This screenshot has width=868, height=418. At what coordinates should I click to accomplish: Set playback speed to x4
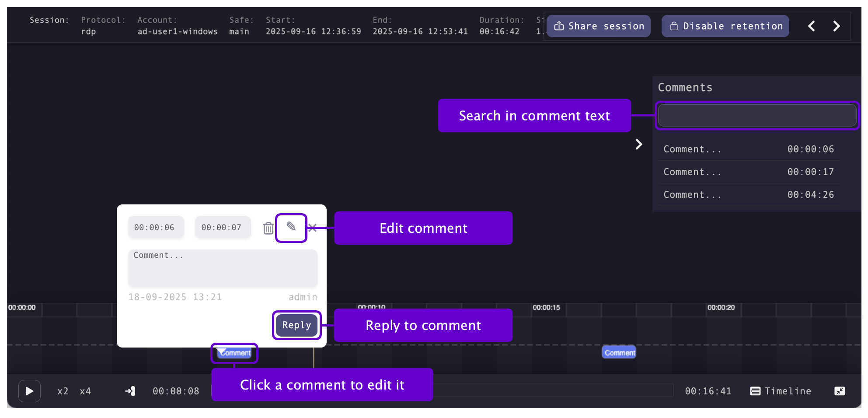[85, 391]
